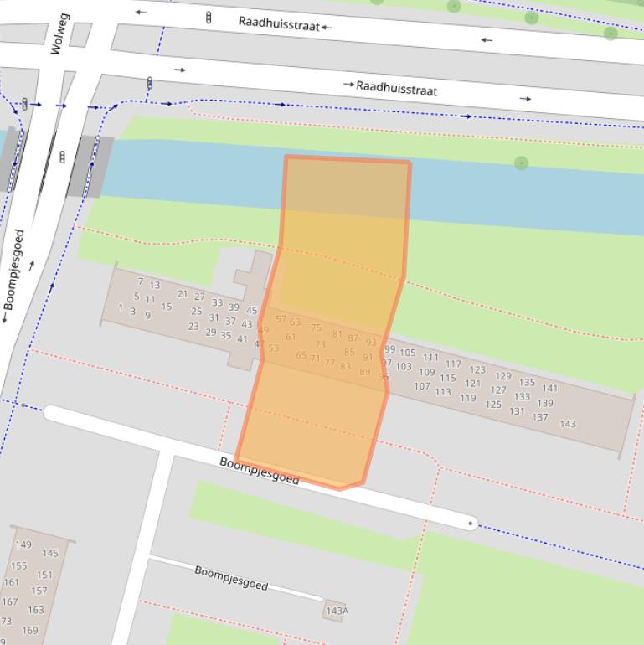Viewport: 644px width, 645px height.
Task: Click house number 143 on the long building
Action: [568, 424]
